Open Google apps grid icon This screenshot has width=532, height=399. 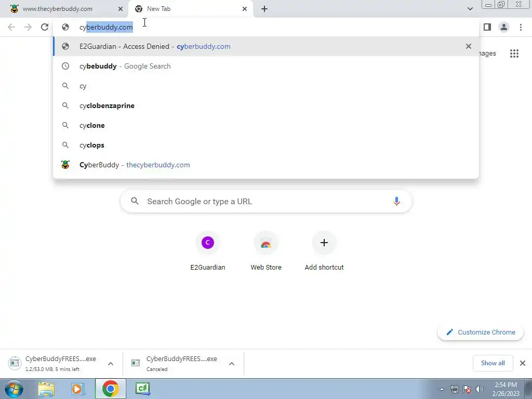click(514, 54)
